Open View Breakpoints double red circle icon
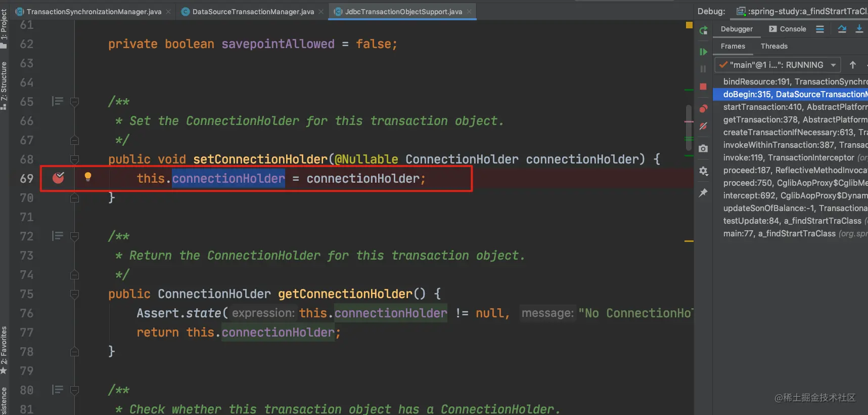 (703, 108)
